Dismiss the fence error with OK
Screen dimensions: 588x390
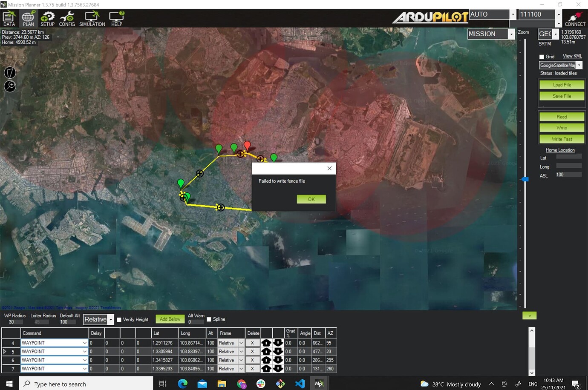[x=311, y=199]
